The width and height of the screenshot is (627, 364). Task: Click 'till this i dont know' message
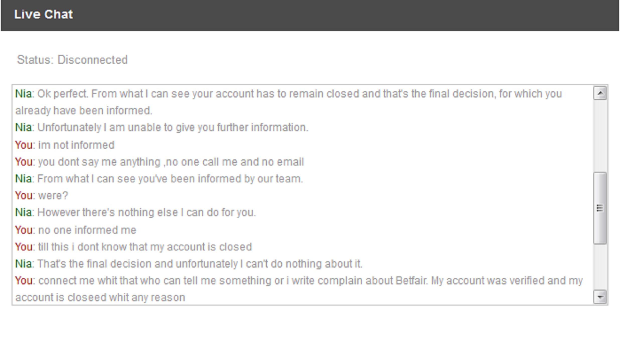click(133, 247)
